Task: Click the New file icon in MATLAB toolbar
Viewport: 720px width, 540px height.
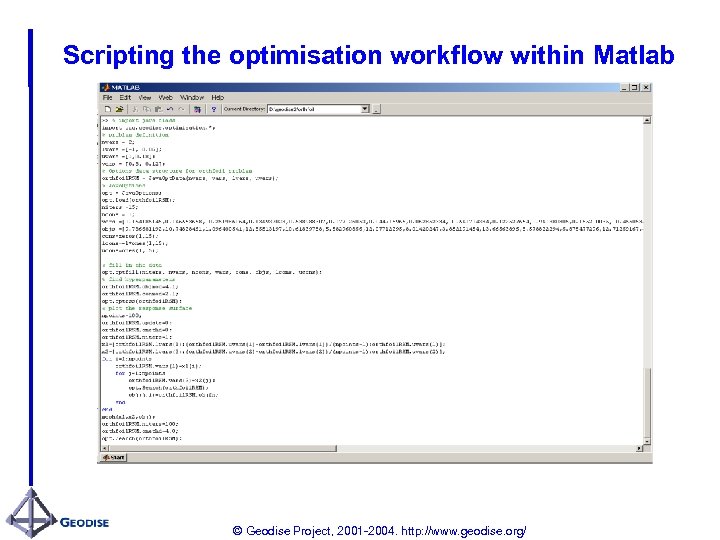Action: pyautogui.click(x=108, y=109)
